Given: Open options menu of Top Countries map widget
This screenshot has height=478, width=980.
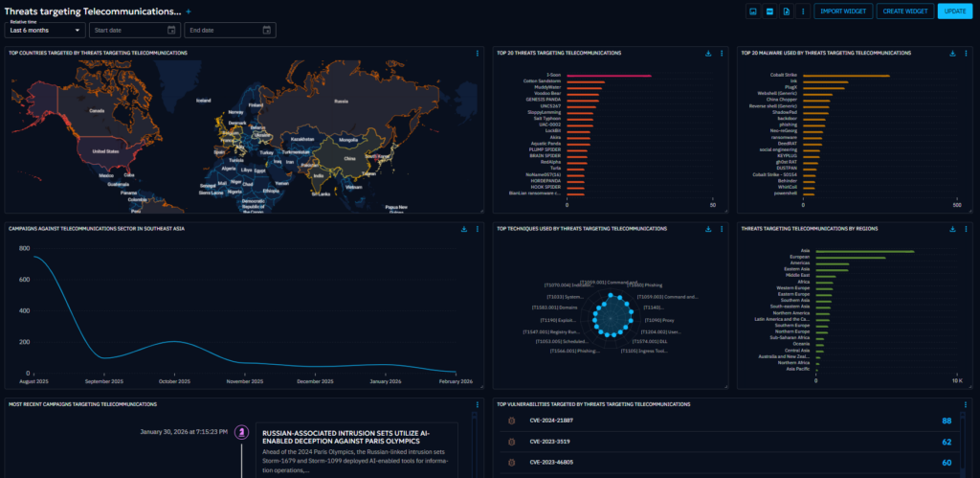Looking at the screenshot, I should coord(477,54).
